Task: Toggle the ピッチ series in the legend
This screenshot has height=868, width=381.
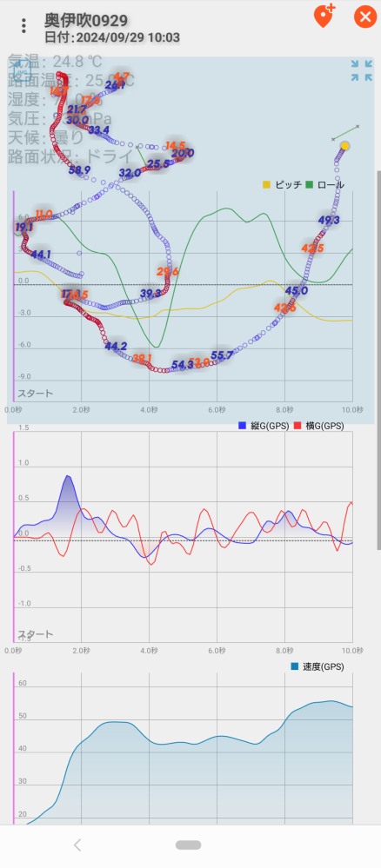Action: [282, 184]
